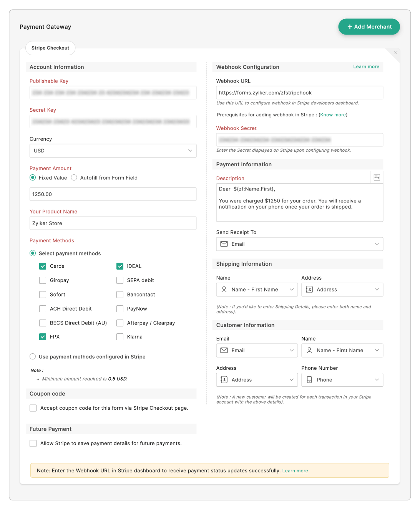Uncheck the FPX payment method
This screenshot has width=420, height=510.
43,337
